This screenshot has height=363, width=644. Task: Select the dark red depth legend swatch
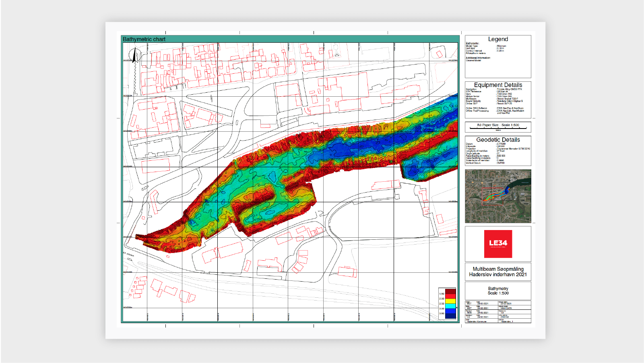[x=450, y=291]
